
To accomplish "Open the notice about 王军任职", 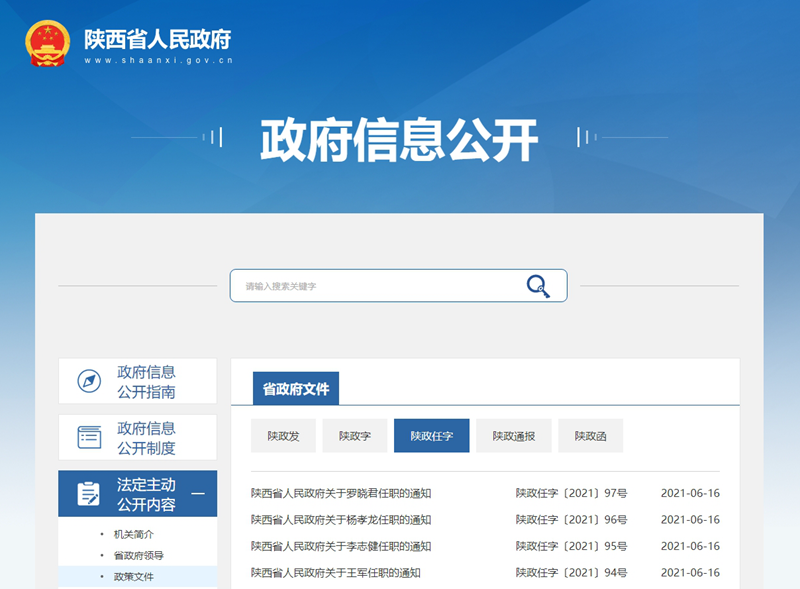I will (336, 573).
